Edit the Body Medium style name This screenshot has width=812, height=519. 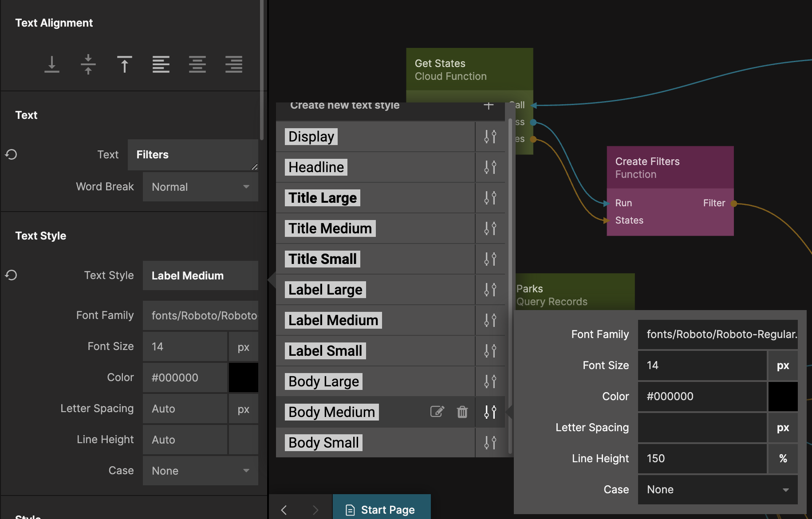pyautogui.click(x=437, y=412)
